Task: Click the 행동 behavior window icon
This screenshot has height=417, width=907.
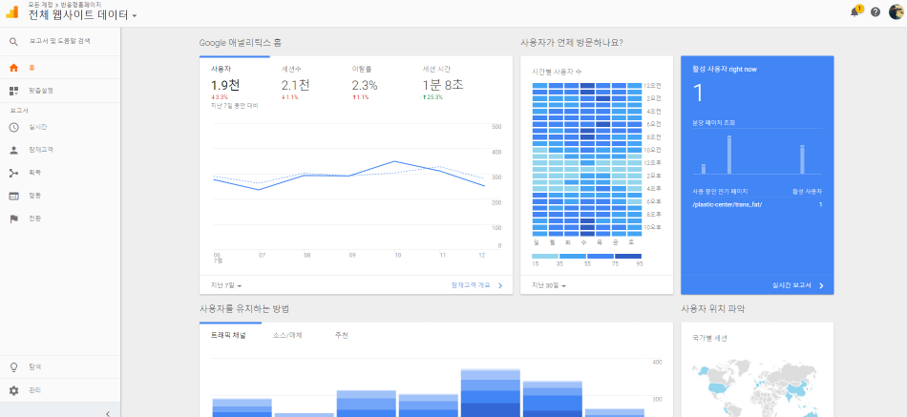Action: [x=14, y=196]
